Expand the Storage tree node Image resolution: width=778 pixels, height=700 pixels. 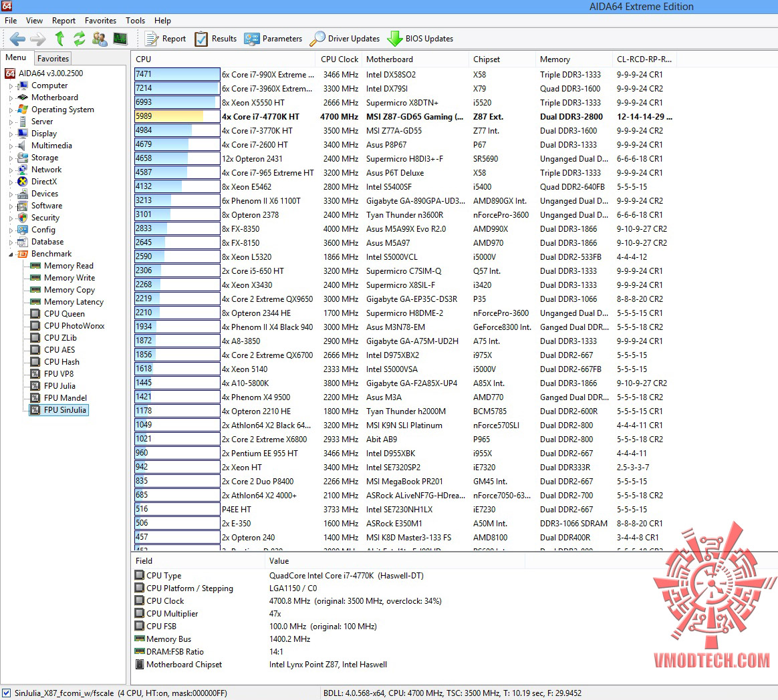(11, 158)
